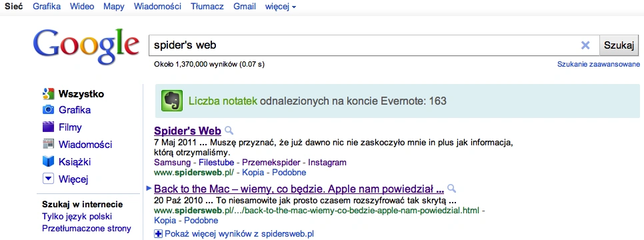Open Kopia link under Back to the Mac
Screen dimensions: 644x240
165,221
